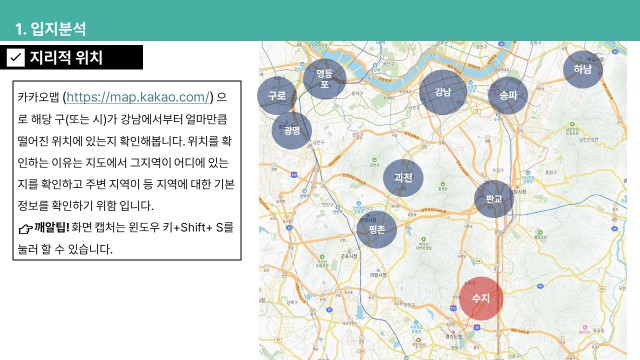This screenshot has height=360, width=640.
Task: Select the red 수지 circle marker
Action: pos(481,298)
